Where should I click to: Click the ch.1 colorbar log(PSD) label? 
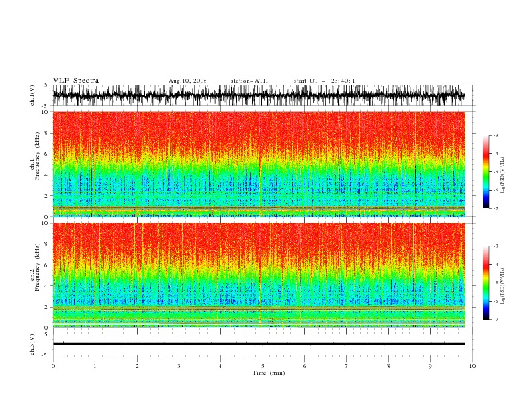click(503, 175)
